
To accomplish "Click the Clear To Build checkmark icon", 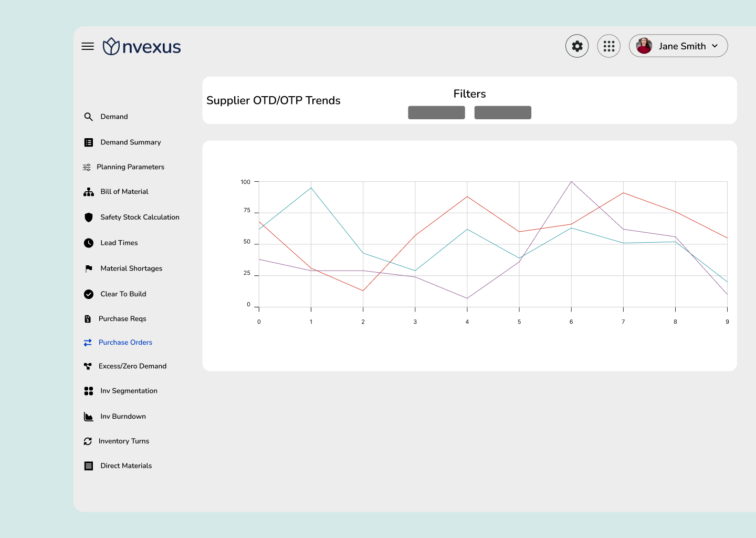I will coord(89,294).
